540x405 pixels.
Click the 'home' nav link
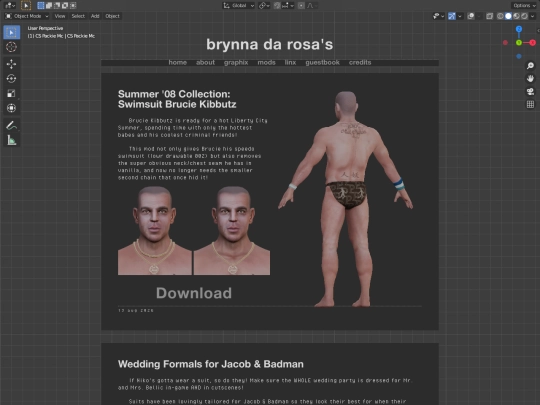pos(178,62)
